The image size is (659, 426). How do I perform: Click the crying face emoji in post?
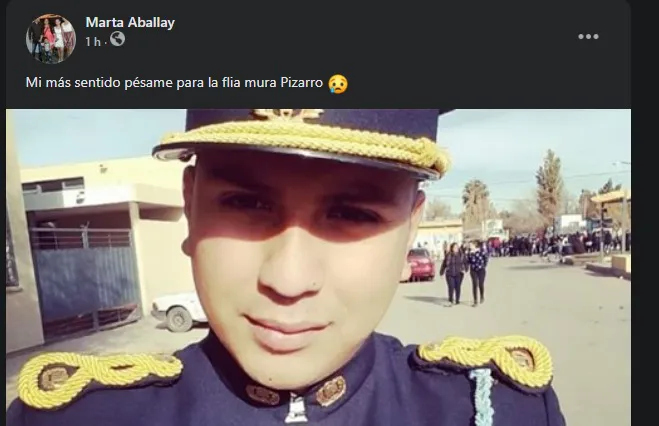(338, 84)
